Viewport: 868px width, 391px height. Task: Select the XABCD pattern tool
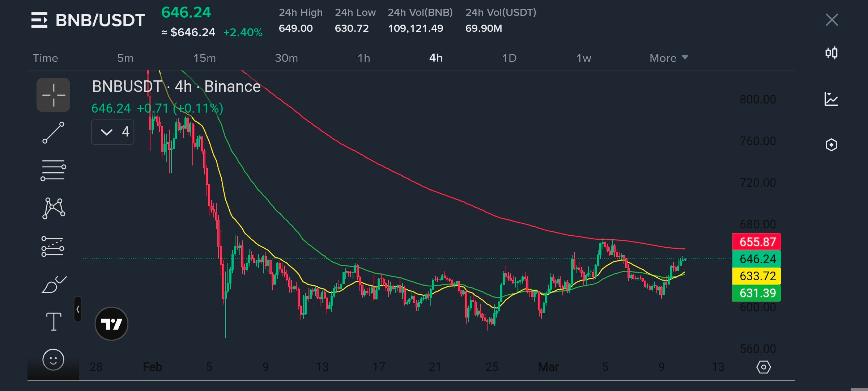click(x=54, y=208)
